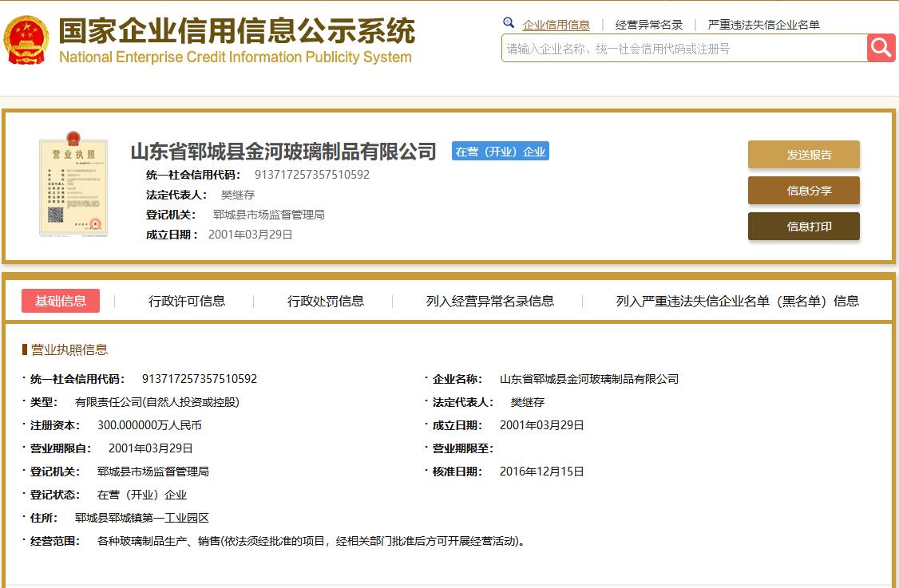Click the national emblem logo
This screenshot has height=588, width=899.
coord(26,40)
